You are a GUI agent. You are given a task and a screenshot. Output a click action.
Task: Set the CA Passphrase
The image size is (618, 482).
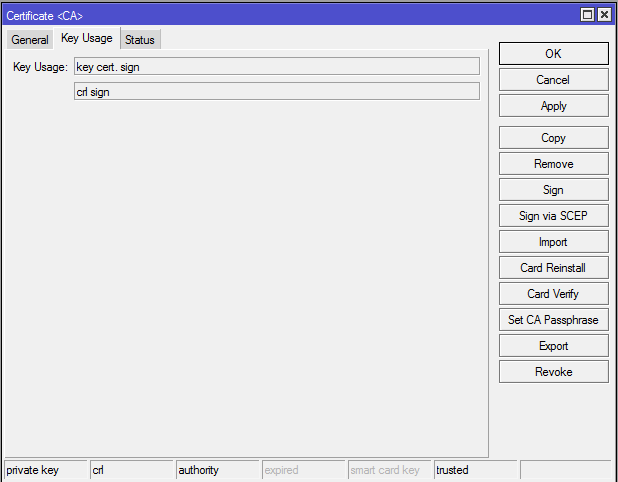[553, 320]
